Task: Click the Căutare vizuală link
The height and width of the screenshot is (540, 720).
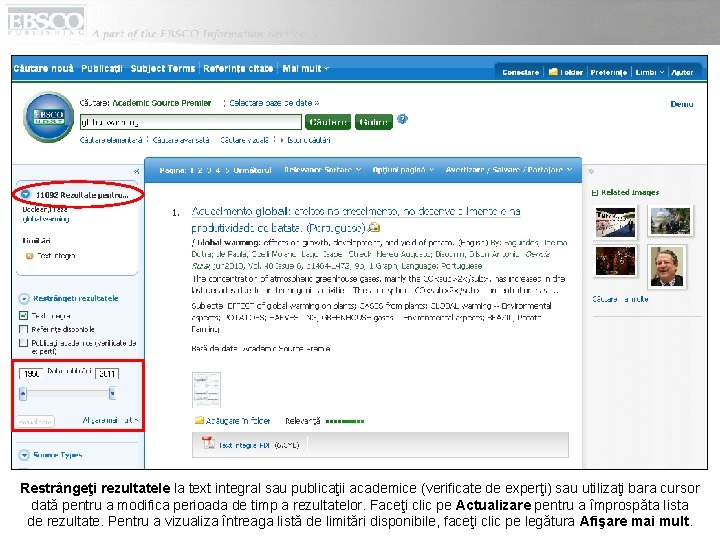Action: pos(244,140)
